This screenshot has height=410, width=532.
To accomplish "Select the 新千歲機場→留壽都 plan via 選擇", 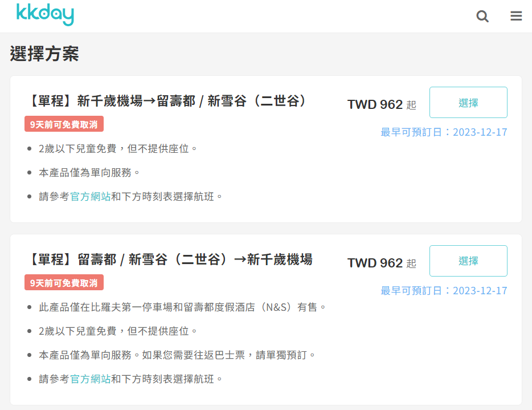I will [x=468, y=103].
